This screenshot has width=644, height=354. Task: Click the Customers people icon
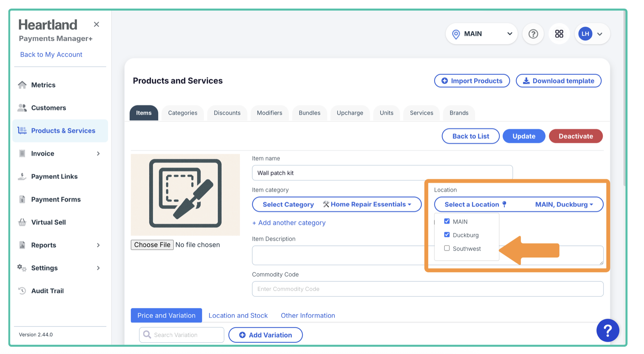coord(22,108)
